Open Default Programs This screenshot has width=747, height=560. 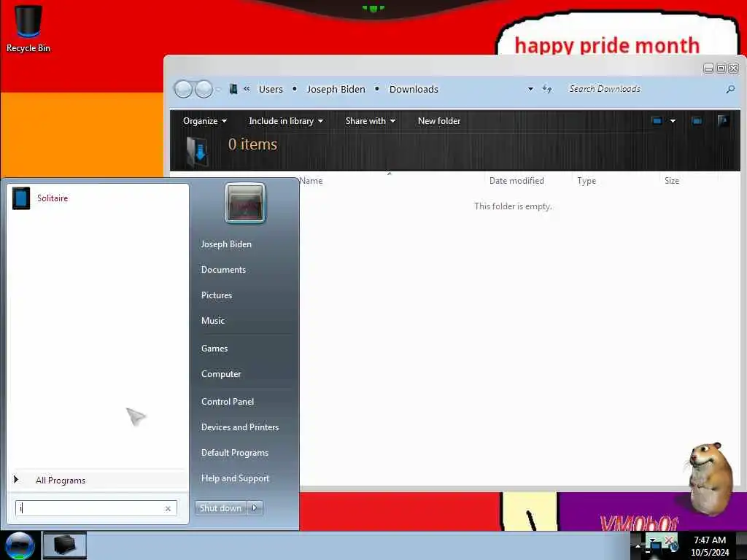235,453
